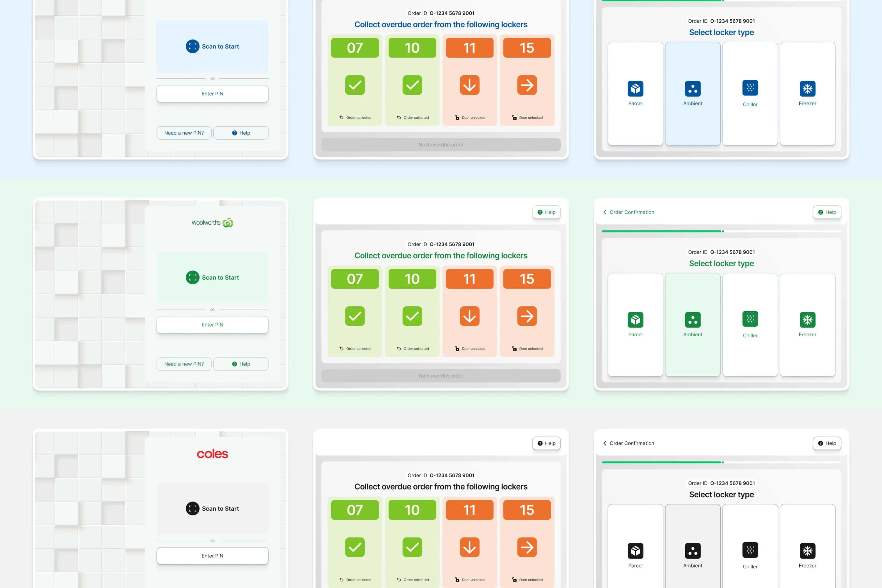Click "Door unlocked" under locker 11, green-heading screen
882x588 pixels.
point(473,349)
